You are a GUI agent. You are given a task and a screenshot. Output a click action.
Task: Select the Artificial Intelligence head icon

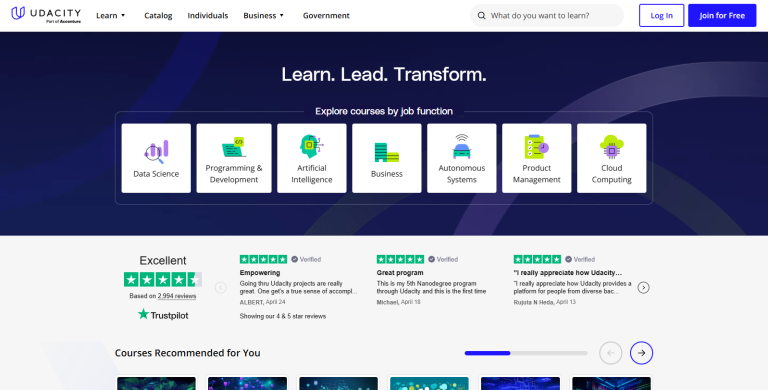pyautogui.click(x=312, y=146)
